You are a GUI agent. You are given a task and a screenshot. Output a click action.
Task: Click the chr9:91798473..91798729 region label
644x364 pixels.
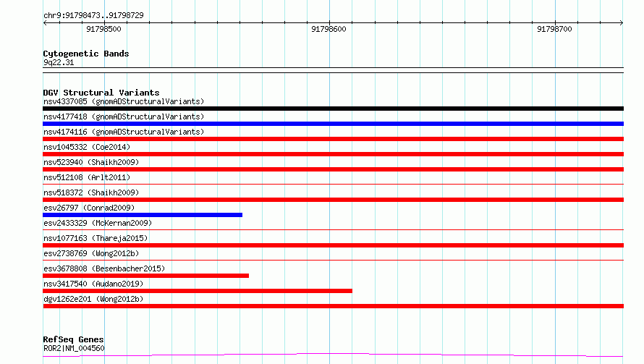93,15
